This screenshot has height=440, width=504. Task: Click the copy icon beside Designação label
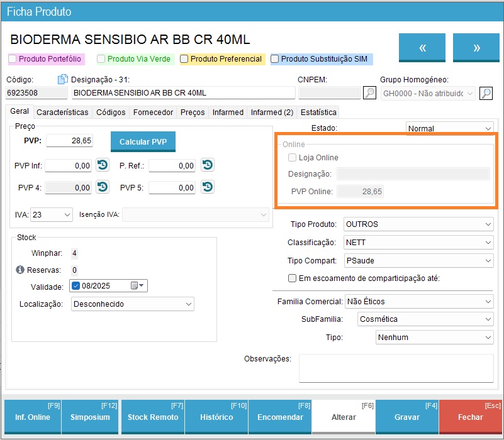pyautogui.click(x=62, y=80)
